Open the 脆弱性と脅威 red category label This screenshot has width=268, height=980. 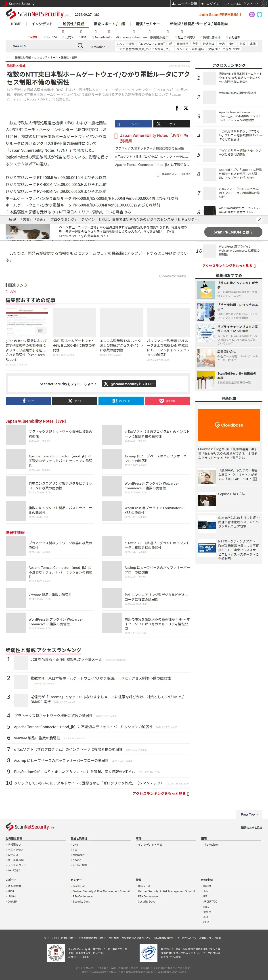(x=16, y=66)
